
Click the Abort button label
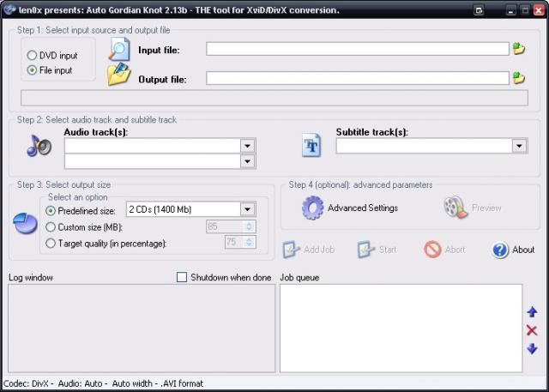click(x=455, y=250)
